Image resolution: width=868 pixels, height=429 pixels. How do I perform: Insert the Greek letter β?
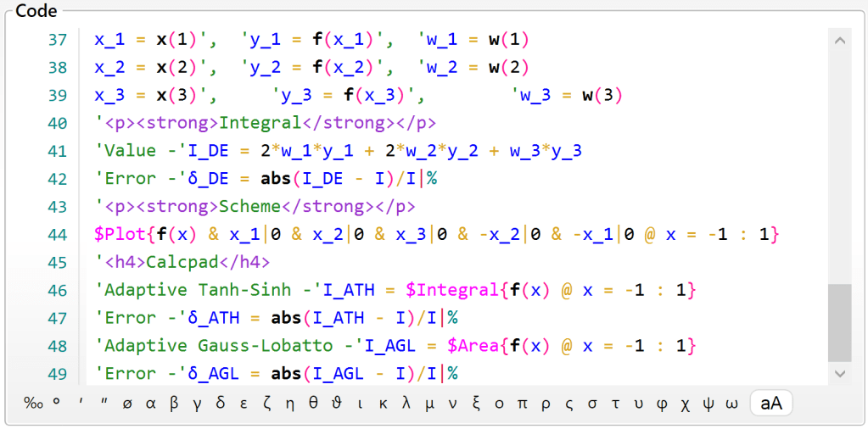pos(174,404)
